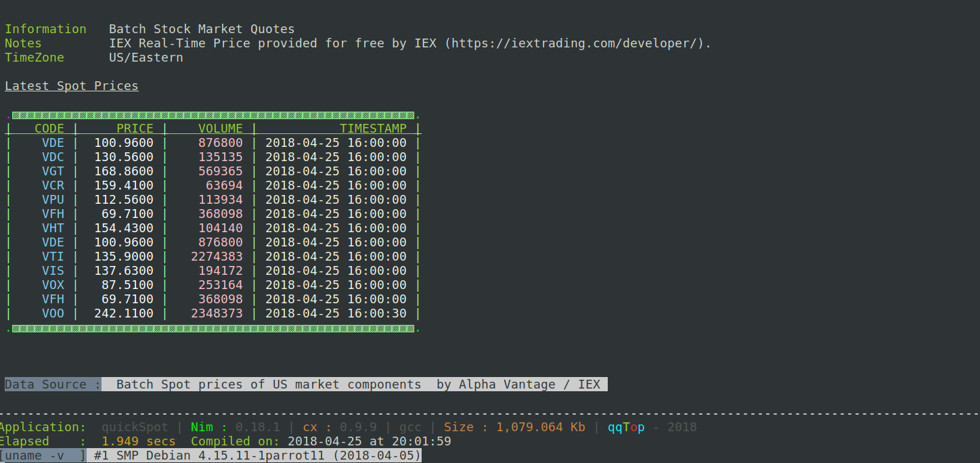
Task: Pick the volume value 113934
Action: tap(221, 200)
